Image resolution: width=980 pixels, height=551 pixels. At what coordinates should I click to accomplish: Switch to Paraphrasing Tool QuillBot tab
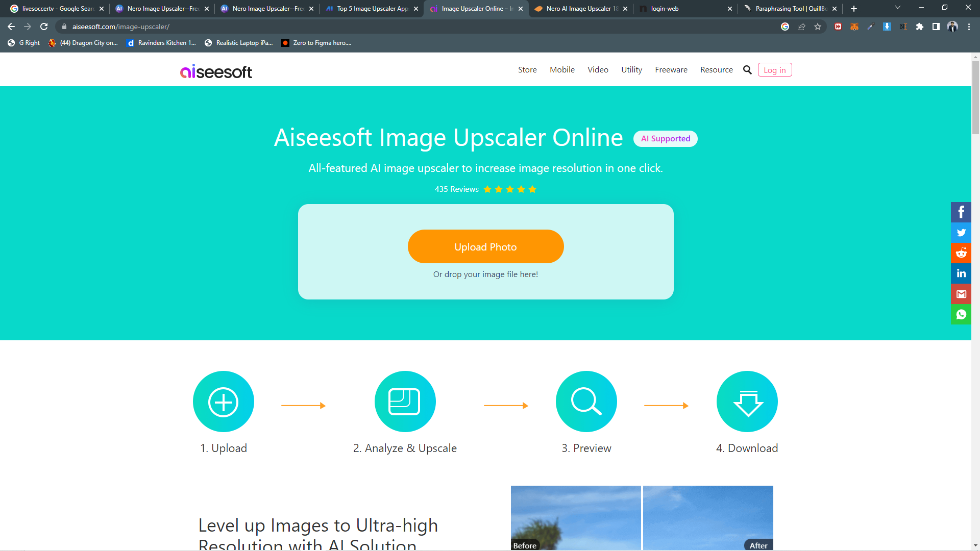[790, 9]
